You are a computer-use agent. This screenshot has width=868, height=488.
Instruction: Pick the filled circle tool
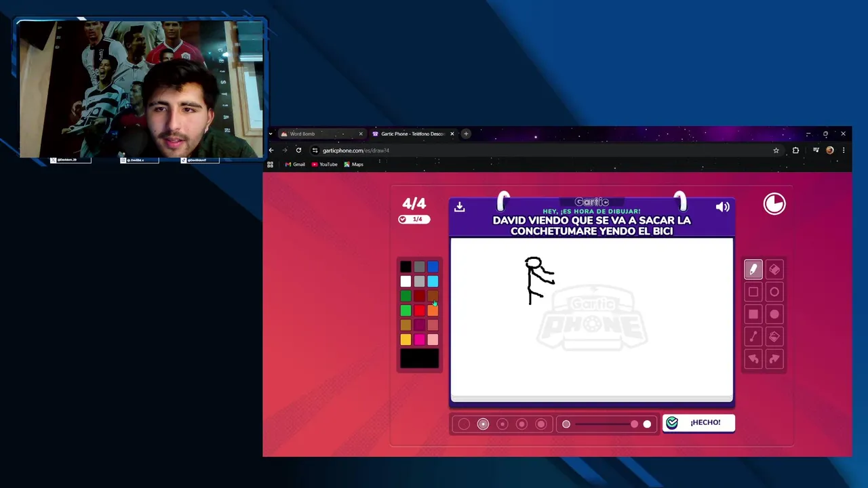click(774, 314)
